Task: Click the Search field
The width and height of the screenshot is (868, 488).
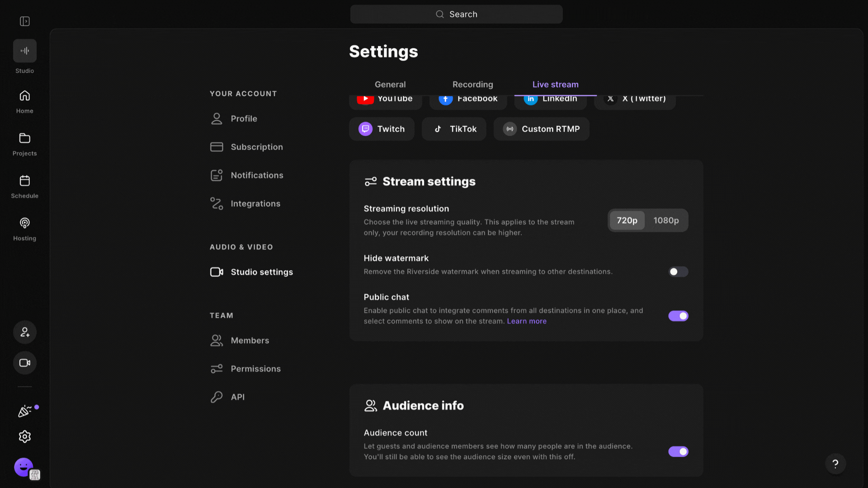Action: point(456,14)
